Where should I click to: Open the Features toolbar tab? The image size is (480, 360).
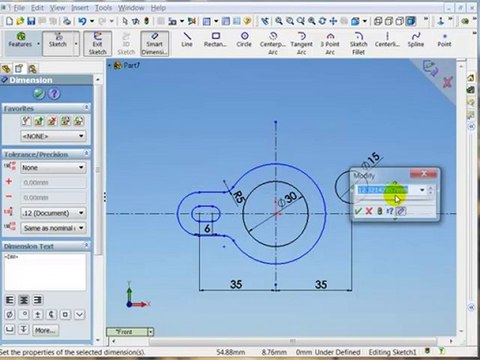[x=20, y=40]
